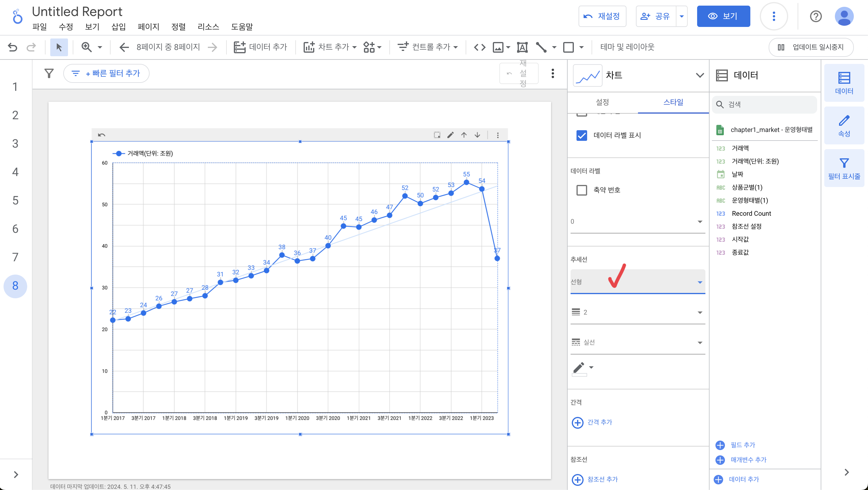This screenshot has height=490, width=868.
Task: Insert a text box
Action: [522, 47]
